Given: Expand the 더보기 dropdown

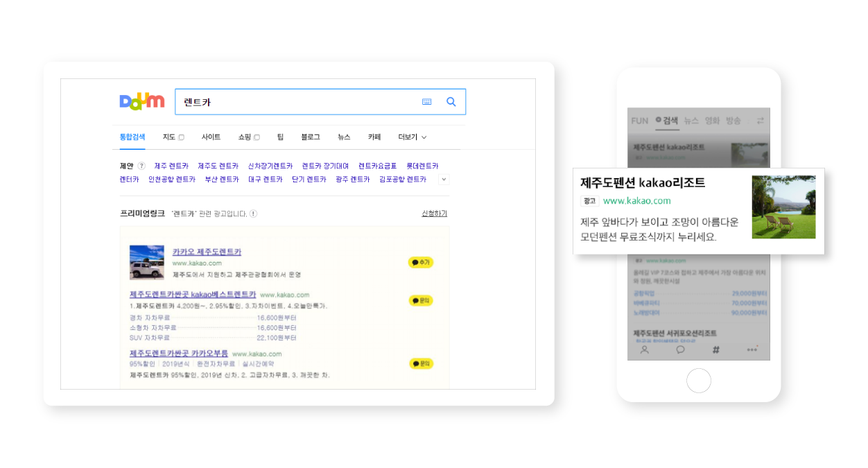Looking at the screenshot, I should pos(412,137).
